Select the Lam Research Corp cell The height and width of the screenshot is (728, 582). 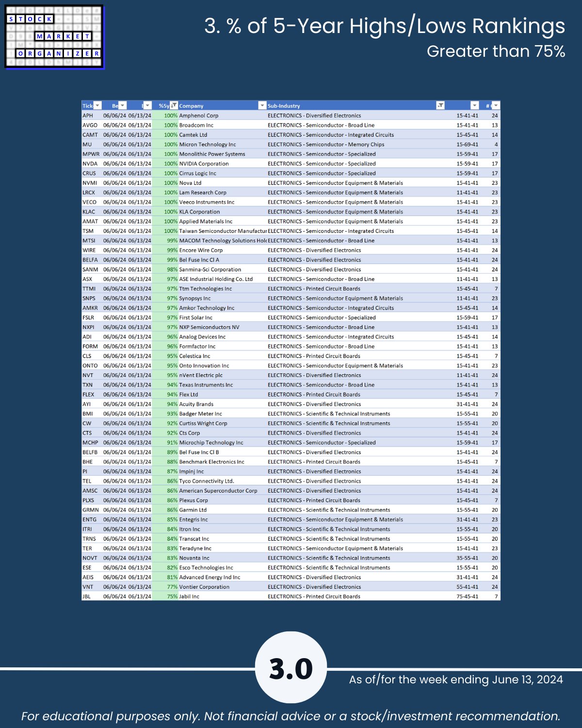(x=203, y=193)
